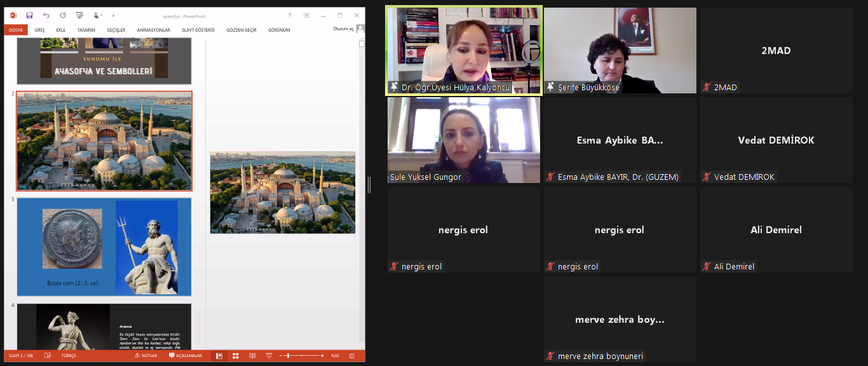Open the GEÇİŞLER ribbon tab
The width and height of the screenshot is (868, 366).
pos(116,30)
